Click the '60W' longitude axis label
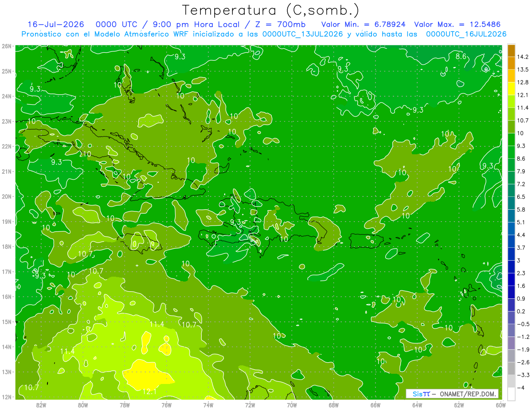 click(x=501, y=405)
